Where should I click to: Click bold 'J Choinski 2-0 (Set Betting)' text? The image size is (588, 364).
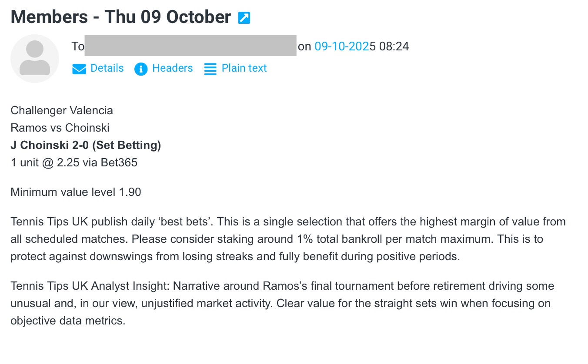pyautogui.click(x=86, y=145)
